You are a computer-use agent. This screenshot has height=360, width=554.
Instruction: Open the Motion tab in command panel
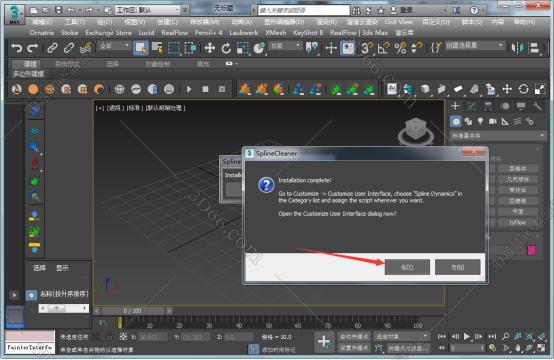coord(505,106)
